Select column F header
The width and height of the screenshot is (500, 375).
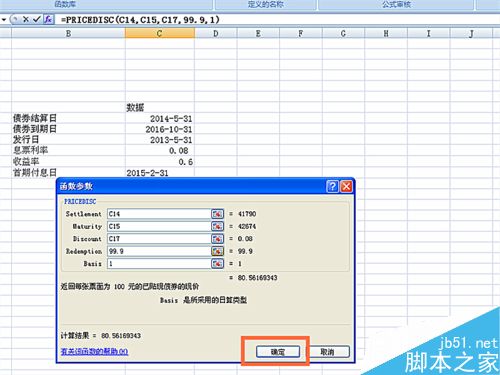[x=301, y=33]
